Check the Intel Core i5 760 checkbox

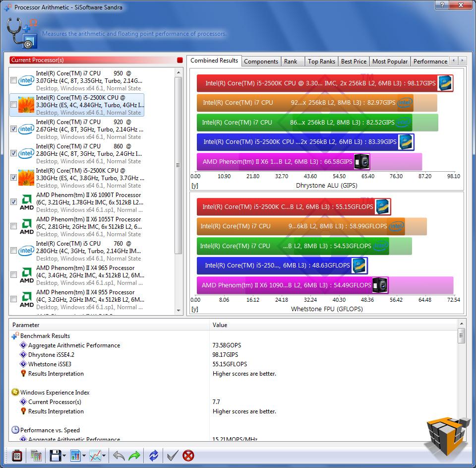14,251
